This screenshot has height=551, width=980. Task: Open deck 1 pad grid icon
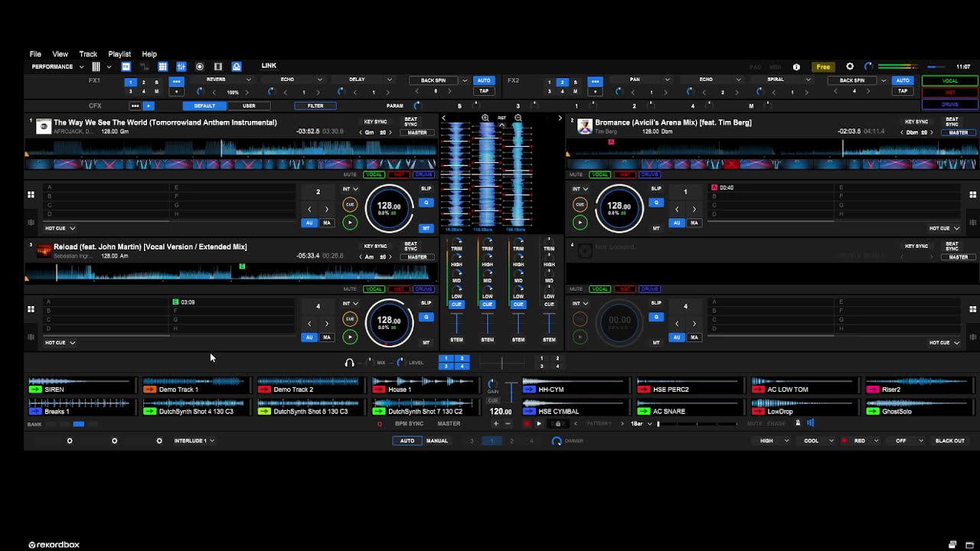[x=31, y=195]
